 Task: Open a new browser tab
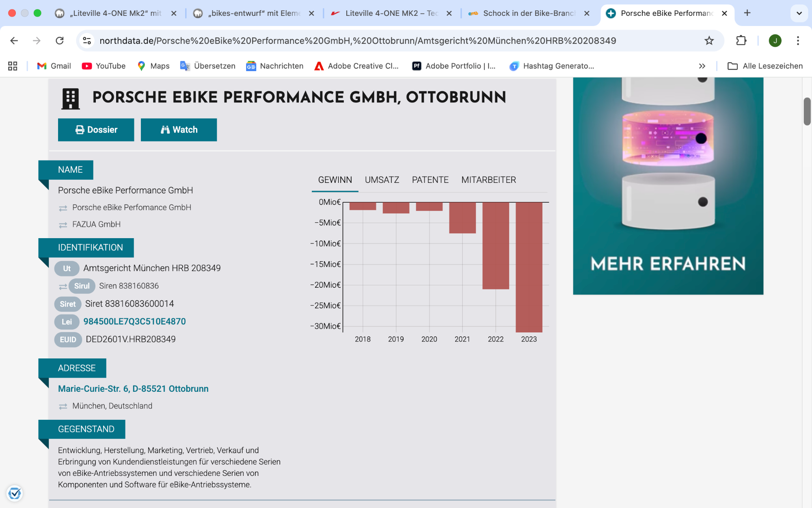pyautogui.click(x=747, y=13)
